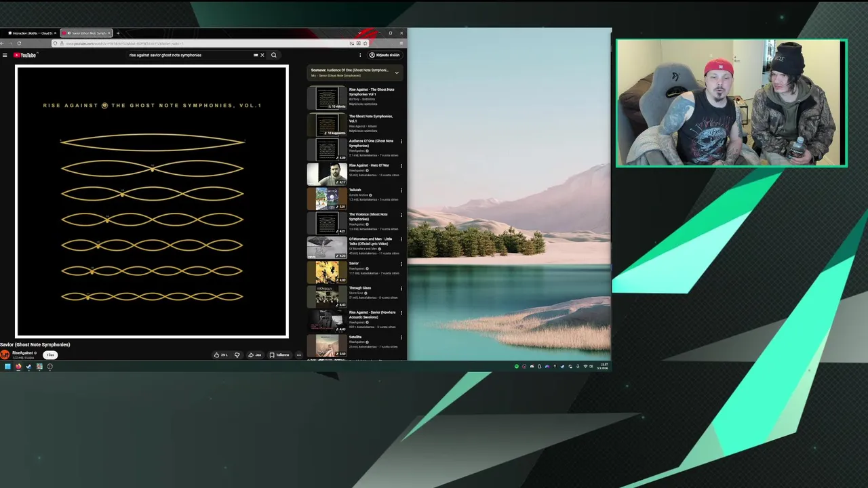Viewport: 868px width, 488px height.
Task: Open YouTube settings three-dot menu near sign-in
Action: (x=360, y=55)
